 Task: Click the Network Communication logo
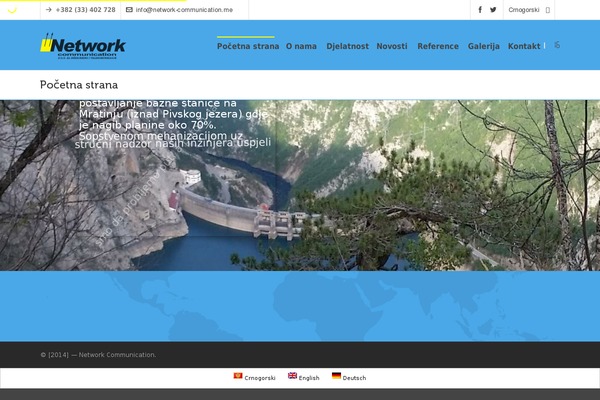83,46
